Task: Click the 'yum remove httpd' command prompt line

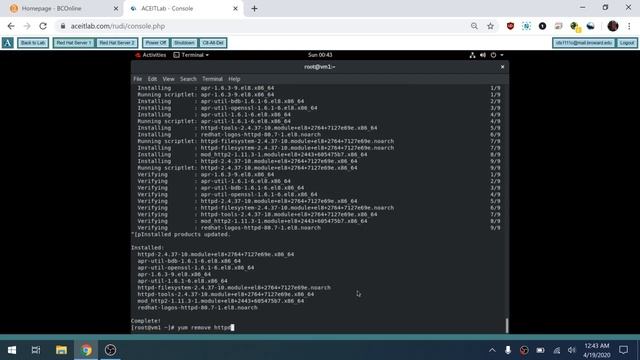Action: pyautogui.click(x=182, y=328)
